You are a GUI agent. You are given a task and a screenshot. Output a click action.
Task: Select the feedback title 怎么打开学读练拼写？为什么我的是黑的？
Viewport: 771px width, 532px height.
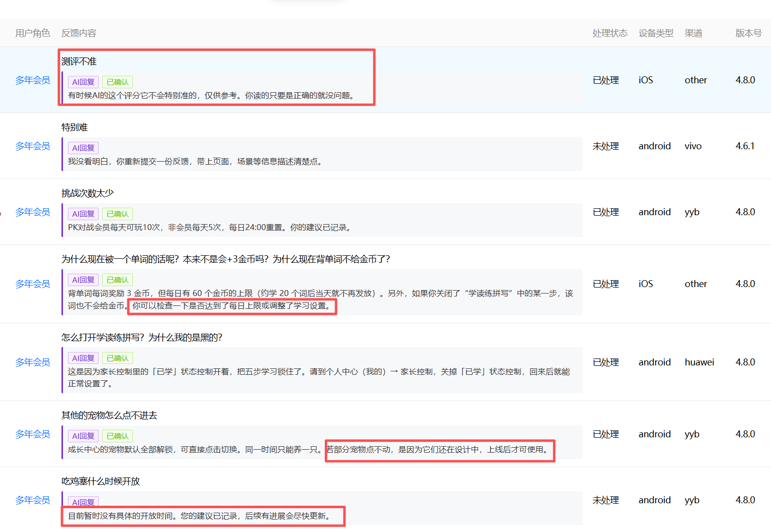pyautogui.click(x=142, y=338)
